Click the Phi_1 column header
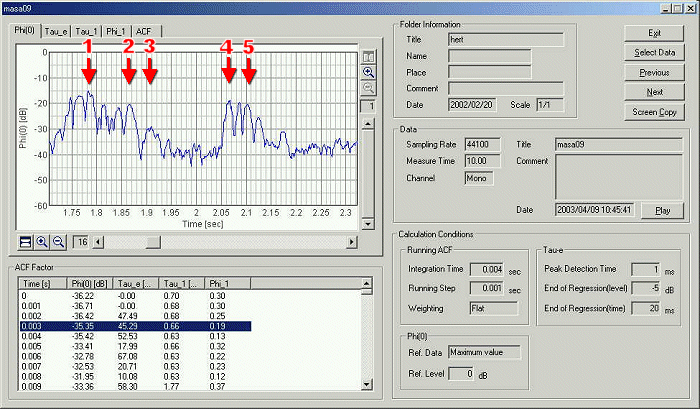The width and height of the screenshot is (700, 409). tap(228, 284)
